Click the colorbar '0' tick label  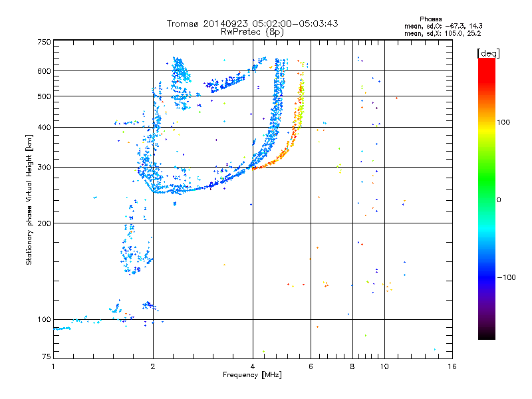[x=499, y=200]
